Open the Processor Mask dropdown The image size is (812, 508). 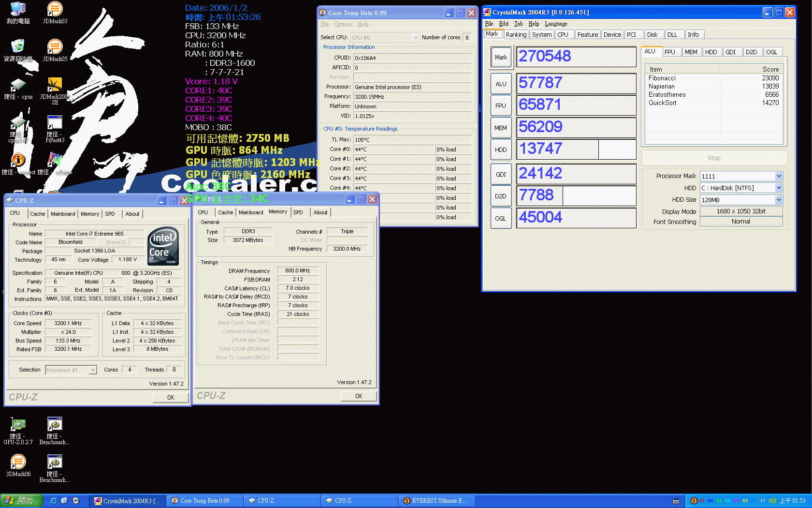click(x=779, y=176)
